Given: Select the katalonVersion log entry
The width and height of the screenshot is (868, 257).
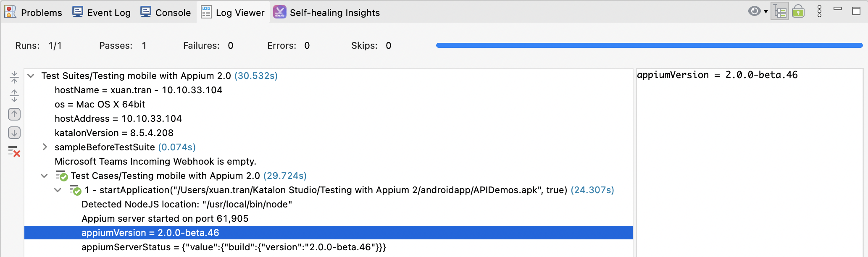Looking at the screenshot, I should coord(114,133).
